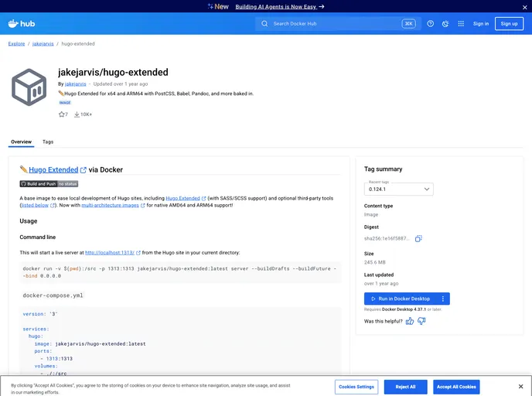The width and height of the screenshot is (532, 396).
Task: Click the play icon in Run button
Action: (x=373, y=299)
